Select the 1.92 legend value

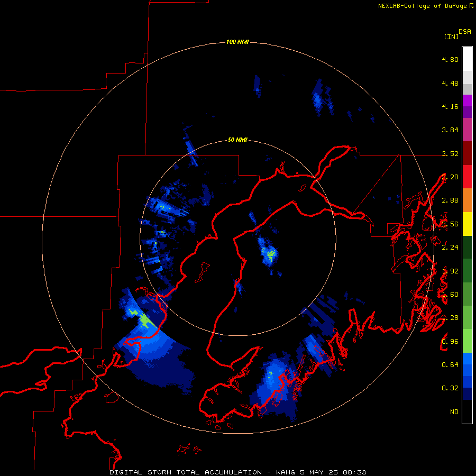(x=450, y=271)
